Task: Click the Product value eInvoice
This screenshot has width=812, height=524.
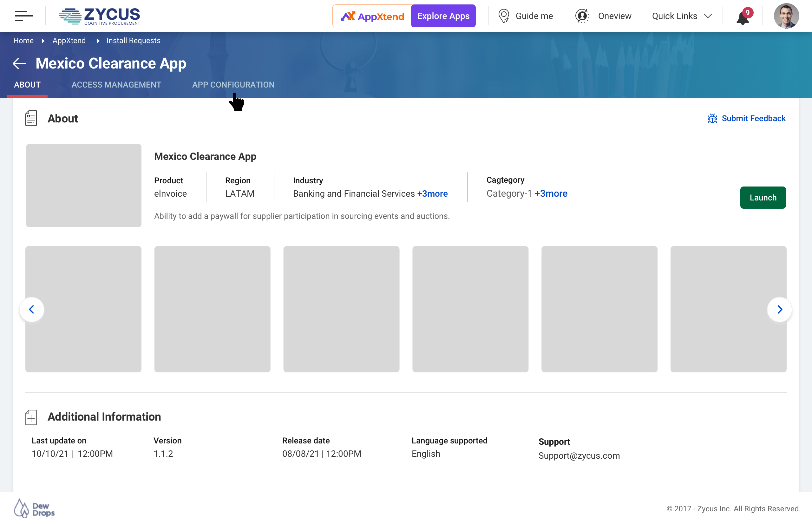Action: tap(170, 193)
